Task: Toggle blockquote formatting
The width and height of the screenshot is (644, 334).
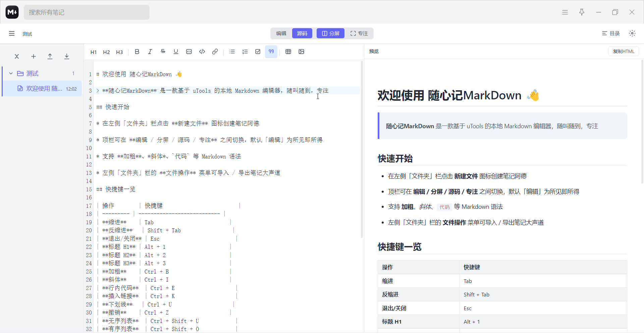Action: point(271,52)
